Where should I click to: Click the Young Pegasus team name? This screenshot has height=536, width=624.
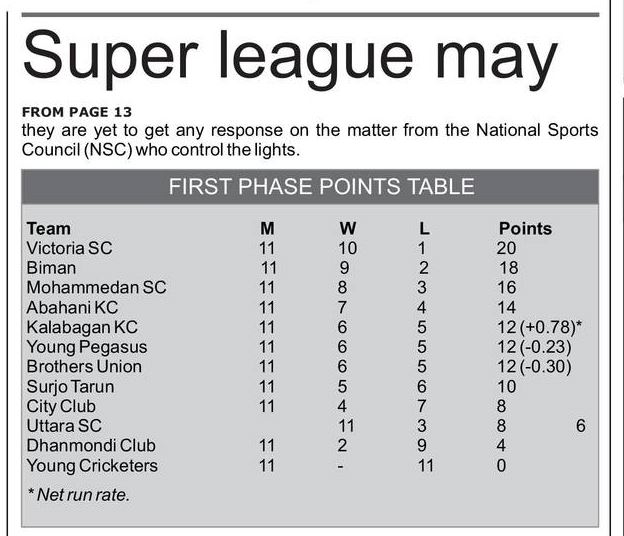87,347
